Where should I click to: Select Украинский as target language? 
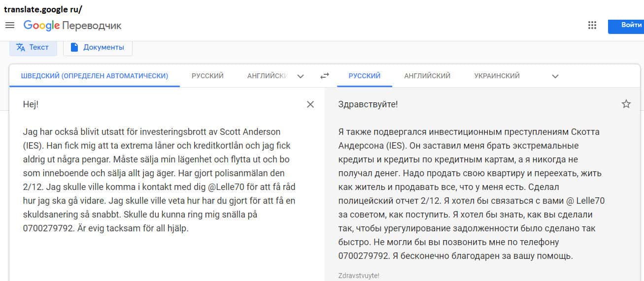(x=497, y=76)
